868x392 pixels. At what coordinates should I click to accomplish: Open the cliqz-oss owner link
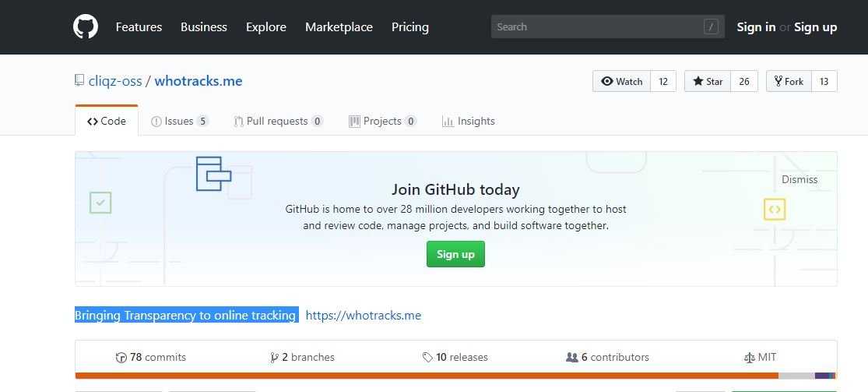click(x=115, y=81)
